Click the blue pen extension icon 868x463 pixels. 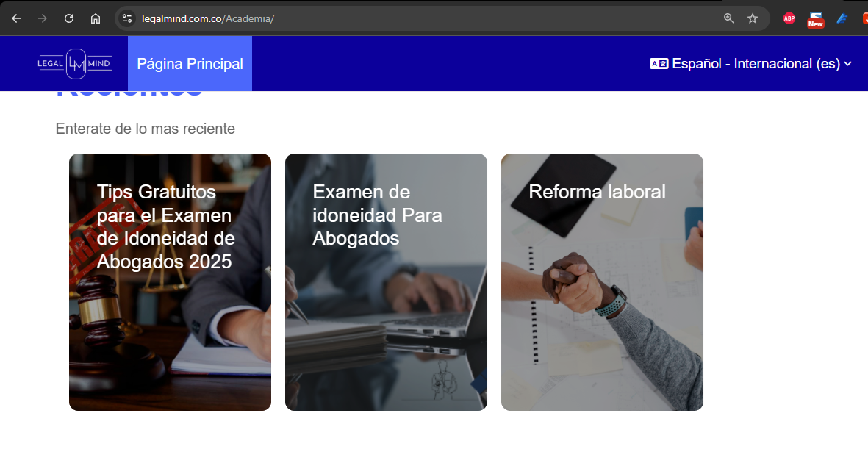click(x=842, y=18)
